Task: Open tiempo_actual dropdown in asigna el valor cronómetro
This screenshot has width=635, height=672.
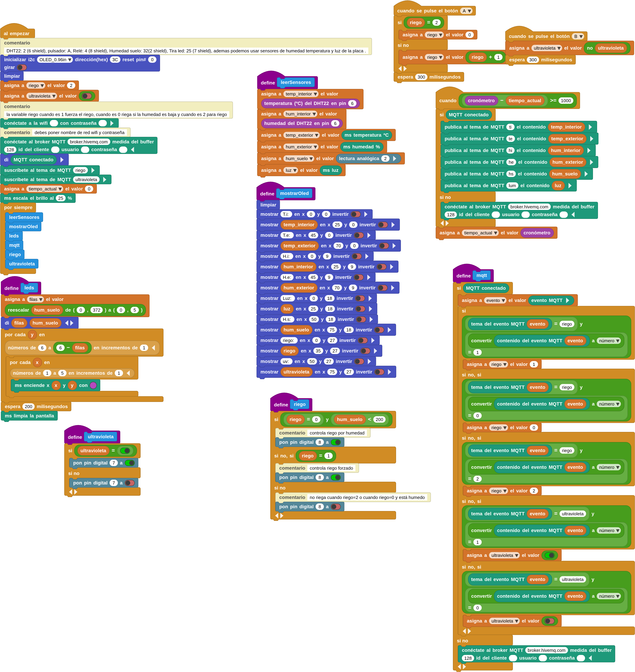Action: tap(480, 233)
